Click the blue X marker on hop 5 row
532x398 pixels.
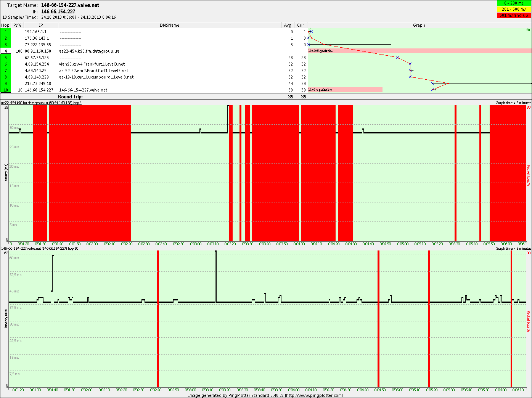point(397,58)
